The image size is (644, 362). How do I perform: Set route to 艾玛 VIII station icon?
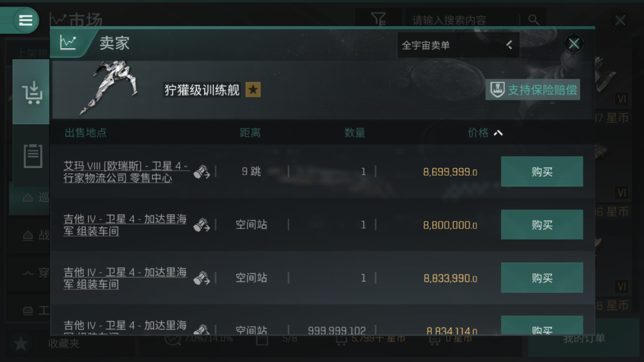click(202, 172)
